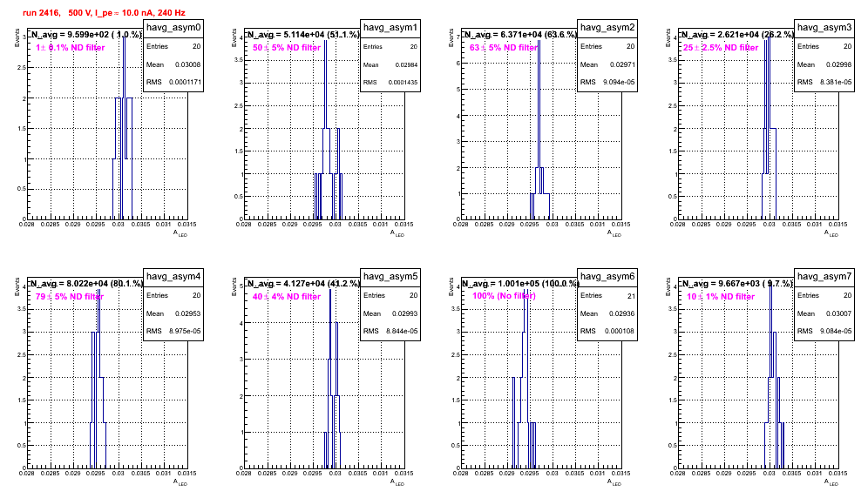
Task: Select the havg_asym3 stats box title
Action: click(x=824, y=28)
